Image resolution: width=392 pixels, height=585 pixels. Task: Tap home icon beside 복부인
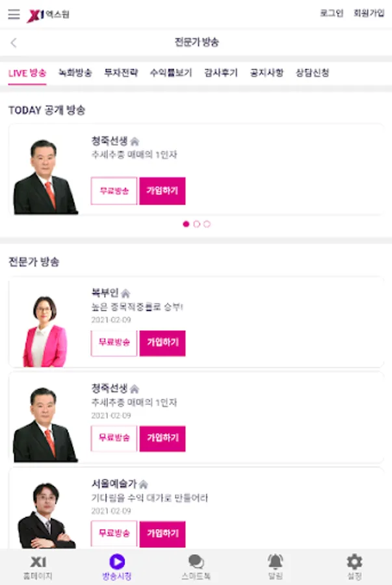pos(125,293)
